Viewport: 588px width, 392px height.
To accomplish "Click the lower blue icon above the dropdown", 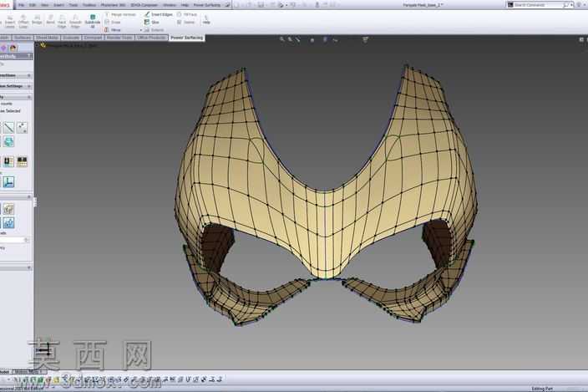I will click(x=8, y=223).
